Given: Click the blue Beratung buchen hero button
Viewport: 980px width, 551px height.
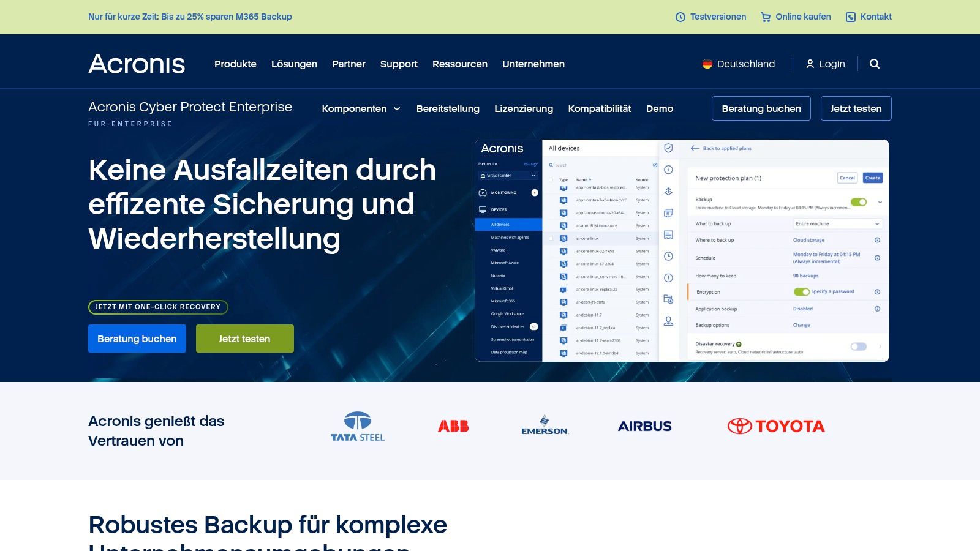Looking at the screenshot, I should (137, 339).
